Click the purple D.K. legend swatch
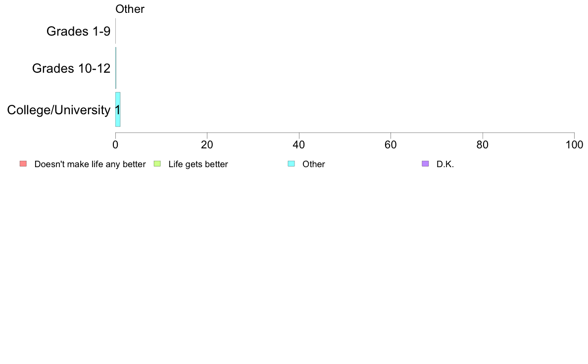The height and width of the screenshot is (364, 588). point(425,164)
